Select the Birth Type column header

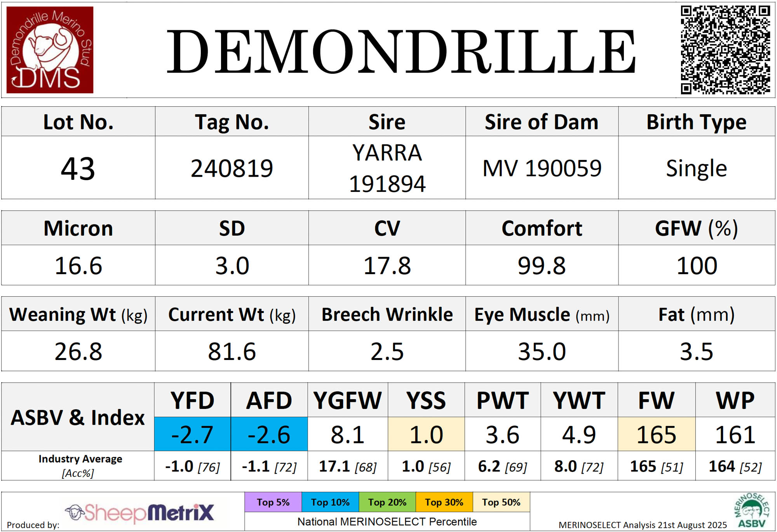pyautogui.click(x=696, y=122)
